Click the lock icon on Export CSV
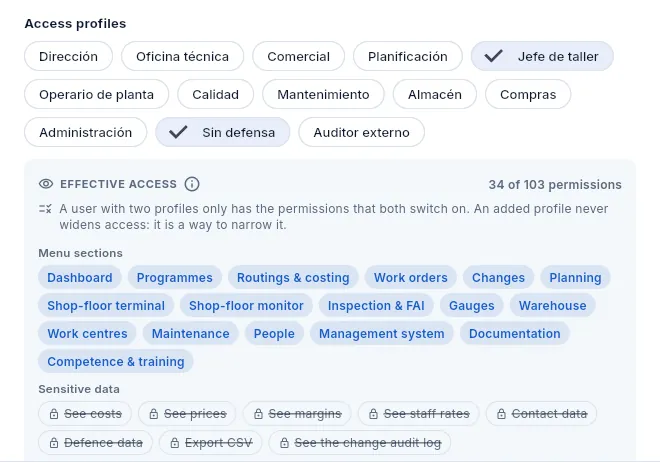The image size is (660, 462). pos(175,443)
